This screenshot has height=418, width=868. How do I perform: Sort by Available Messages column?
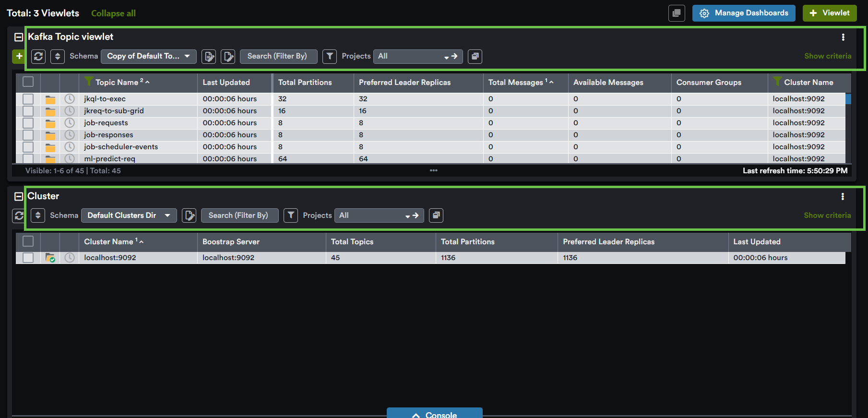(x=608, y=83)
